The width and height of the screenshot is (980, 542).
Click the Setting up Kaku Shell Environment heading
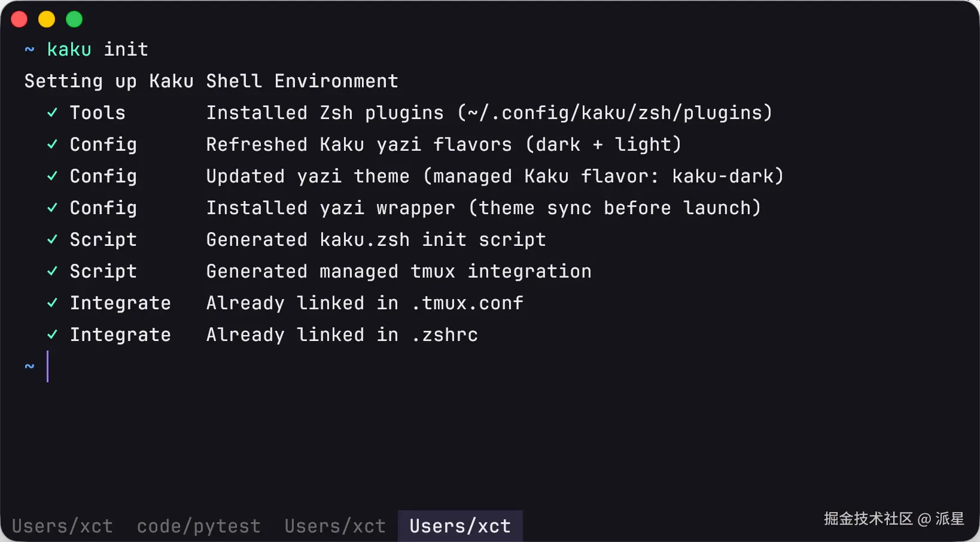[x=211, y=81]
